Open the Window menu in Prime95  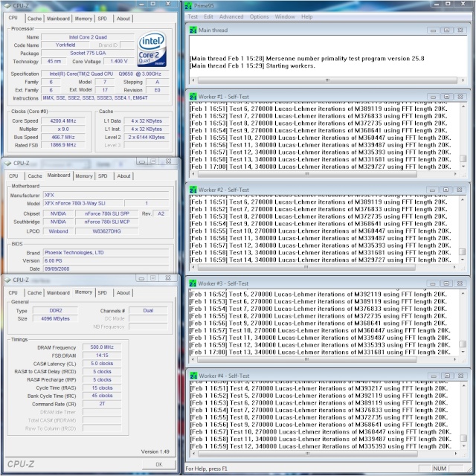285,16
